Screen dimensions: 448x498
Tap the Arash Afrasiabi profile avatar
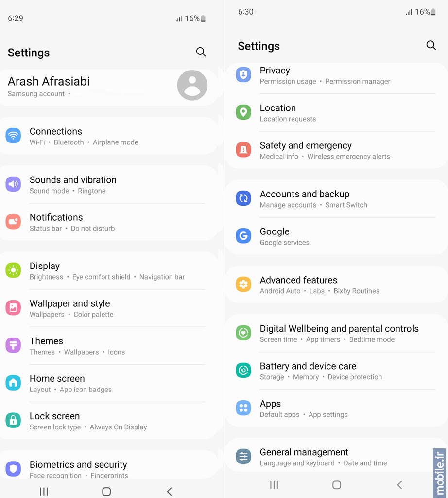[x=192, y=86]
